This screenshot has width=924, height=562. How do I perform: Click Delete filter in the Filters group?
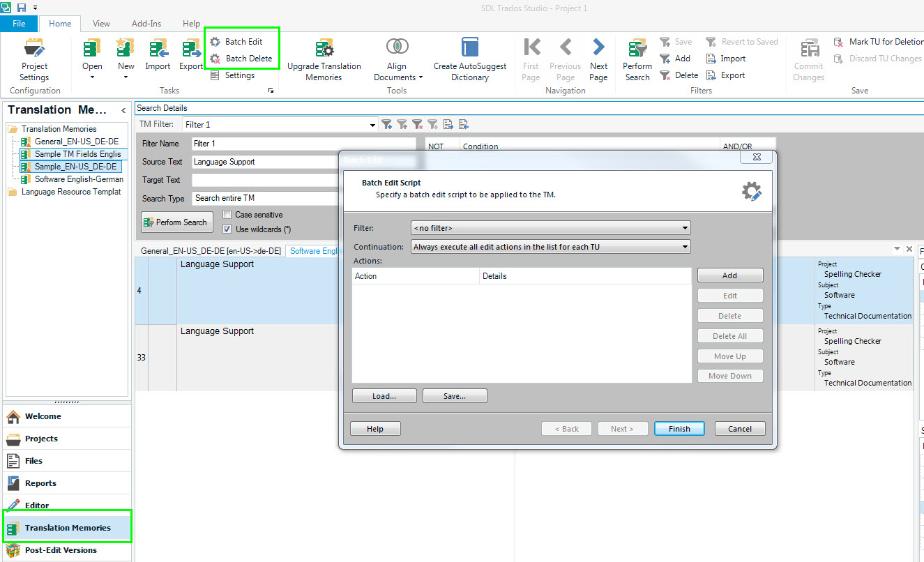coord(679,75)
